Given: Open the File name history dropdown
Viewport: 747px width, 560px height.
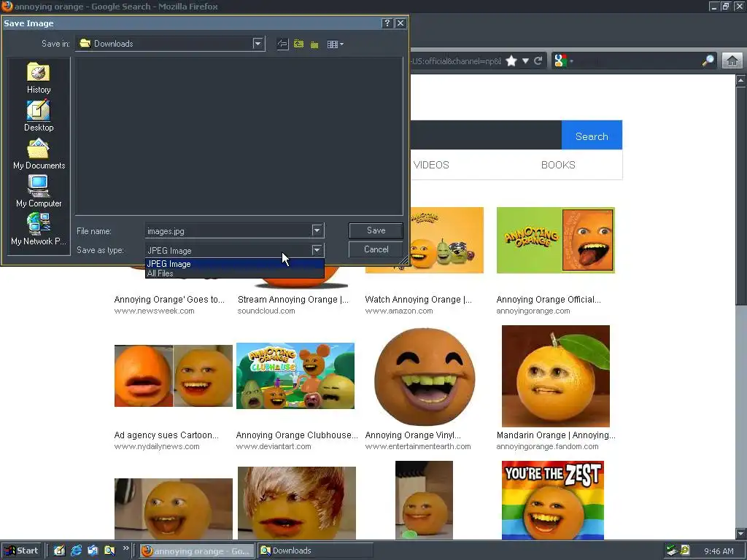Looking at the screenshot, I should click(x=317, y=230).
